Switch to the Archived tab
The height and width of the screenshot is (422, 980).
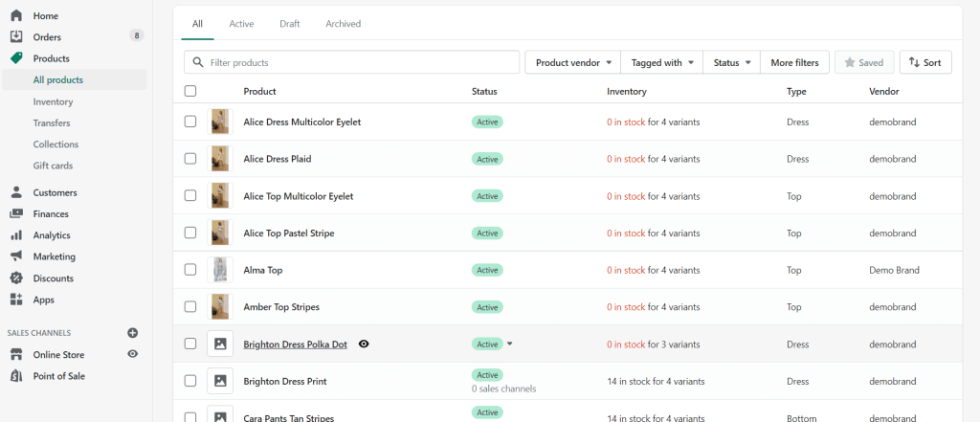click(343, 23)
